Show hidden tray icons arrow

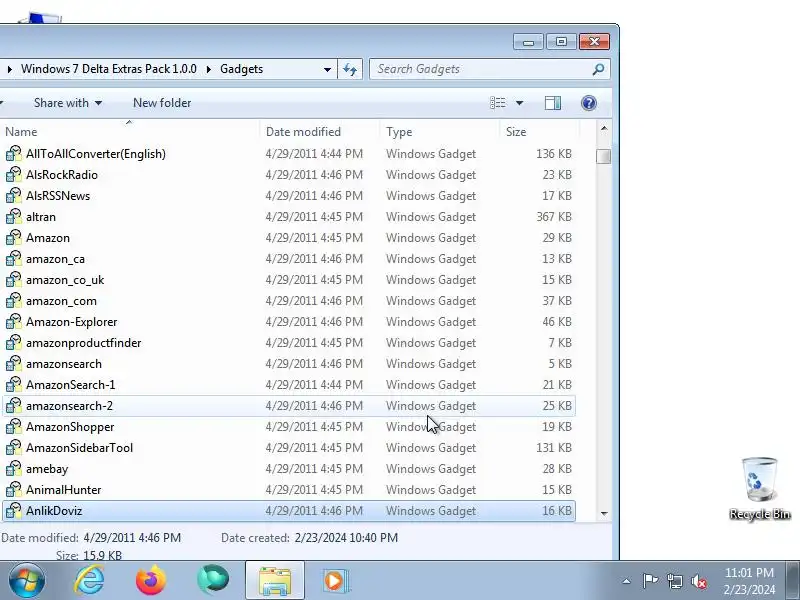point(627,581)
